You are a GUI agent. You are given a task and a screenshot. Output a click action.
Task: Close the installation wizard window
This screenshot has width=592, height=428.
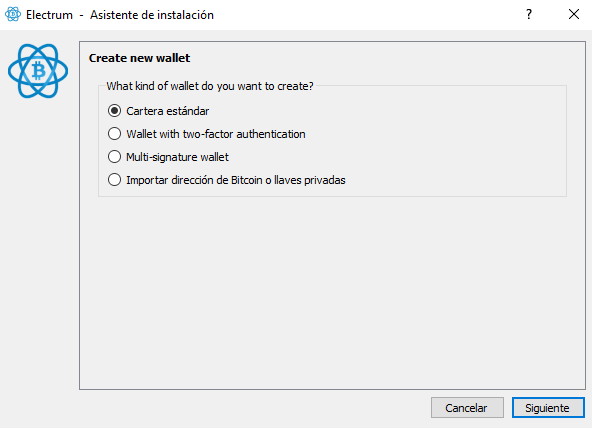point(574,14)
